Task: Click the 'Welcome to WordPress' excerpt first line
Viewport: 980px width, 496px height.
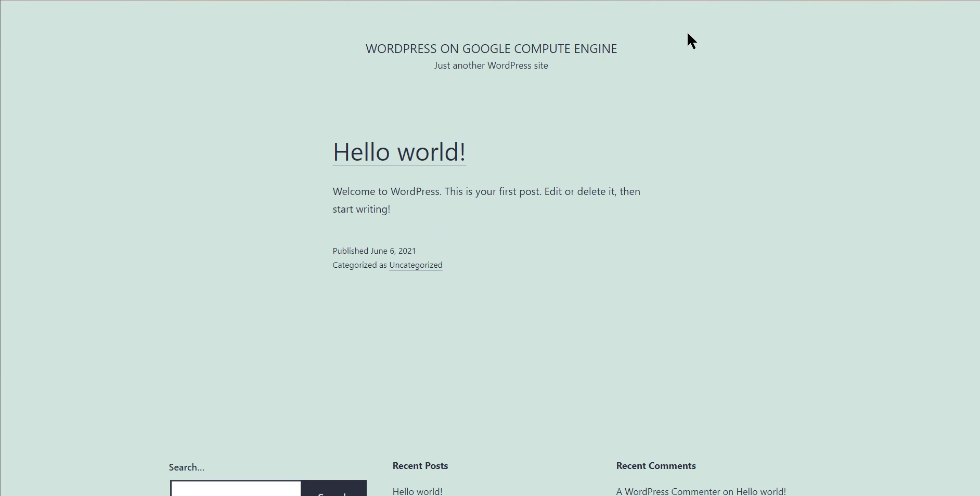Action: [x=486, y=191]
